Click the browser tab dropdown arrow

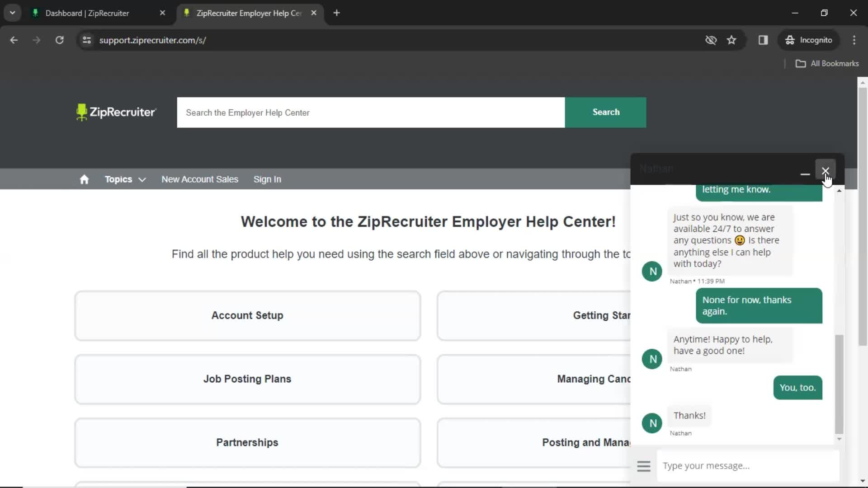13,13
